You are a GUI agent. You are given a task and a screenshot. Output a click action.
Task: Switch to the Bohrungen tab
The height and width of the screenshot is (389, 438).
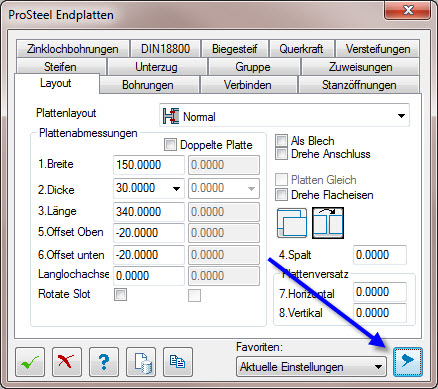(x=148, y=85)
